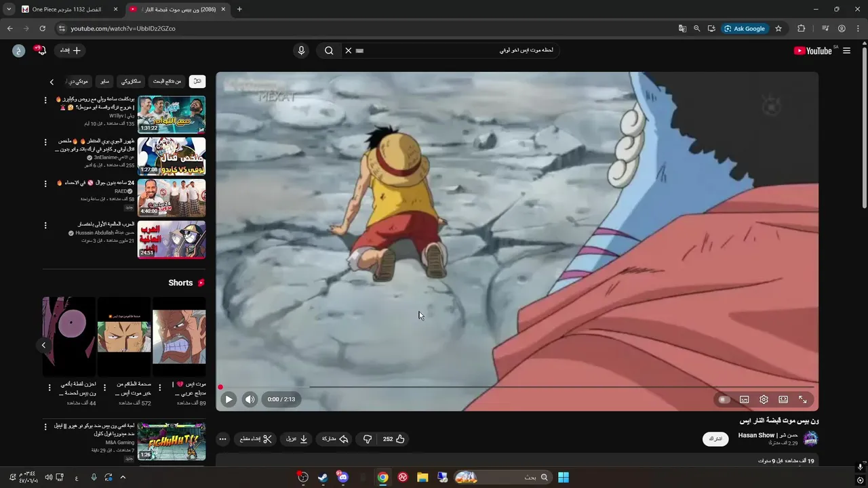Open the Hasan Show channel avatar
Screen dimensions: 868x488
pyautogui.click(x=810, y=439)
